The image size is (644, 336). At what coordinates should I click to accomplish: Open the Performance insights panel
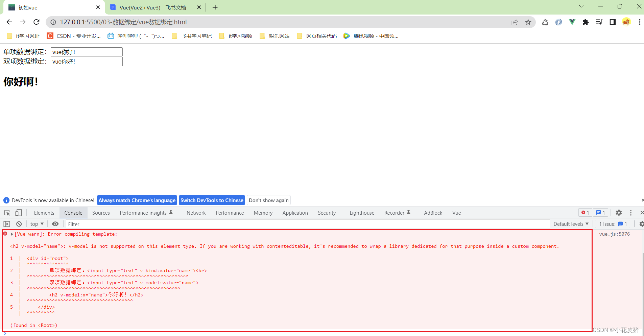pyautogui.click(x=146, y=213)
